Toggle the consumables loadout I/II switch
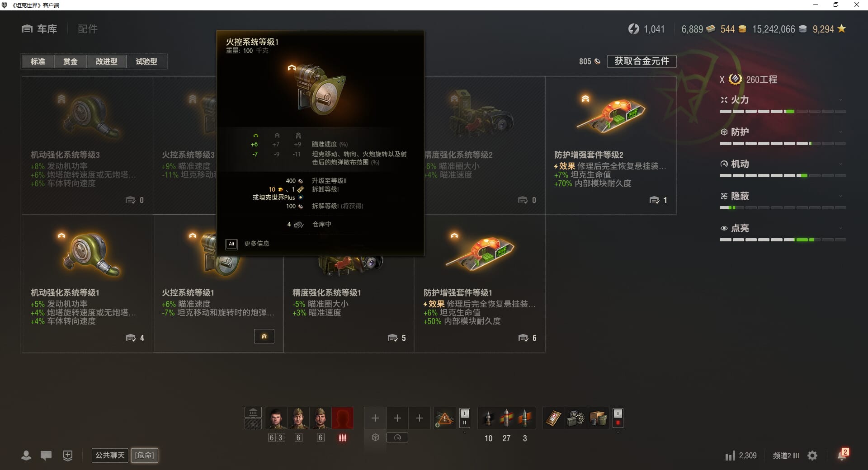 (618, 418)
